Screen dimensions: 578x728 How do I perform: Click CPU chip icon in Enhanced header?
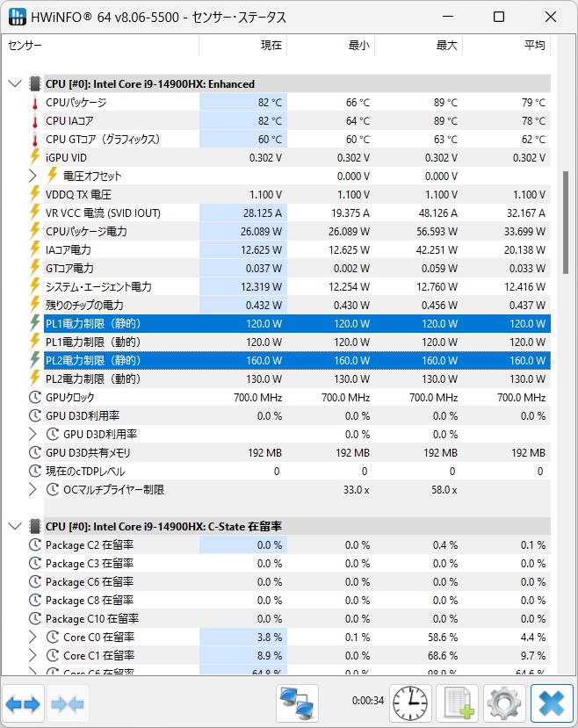[35, 84]
